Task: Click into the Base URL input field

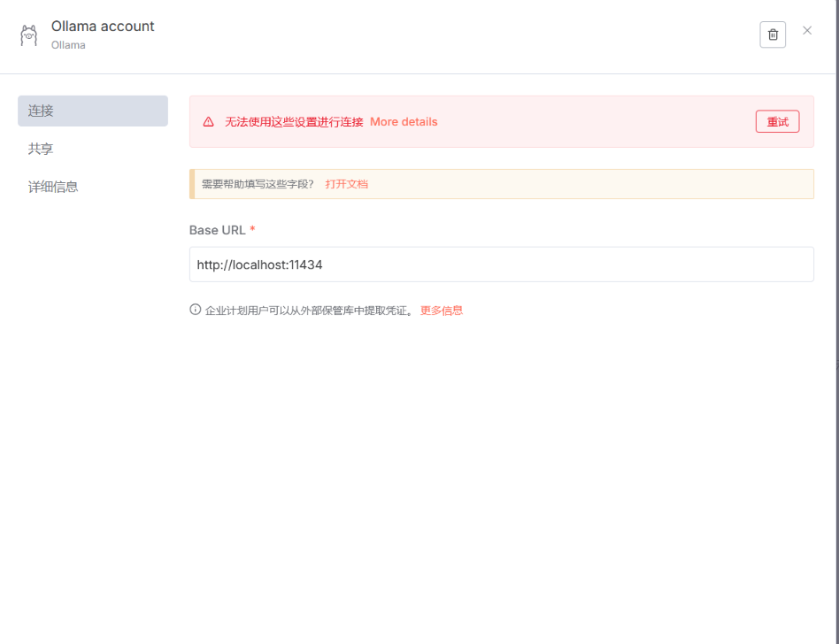Action: point(501,264)
